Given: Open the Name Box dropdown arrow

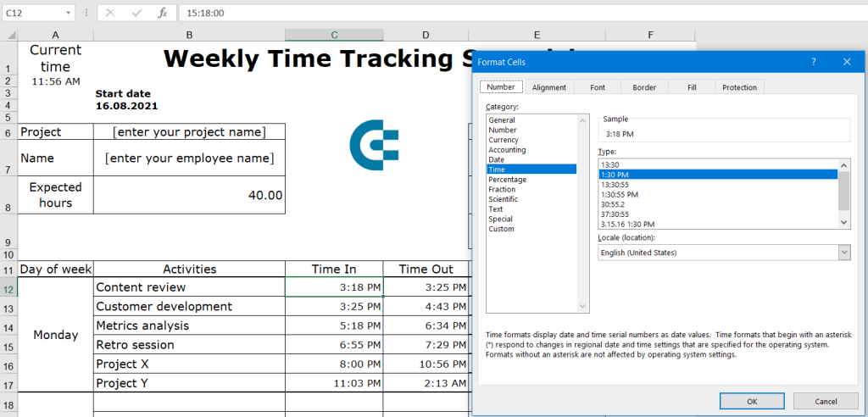Looking at the screenshot, I should 69,14.
